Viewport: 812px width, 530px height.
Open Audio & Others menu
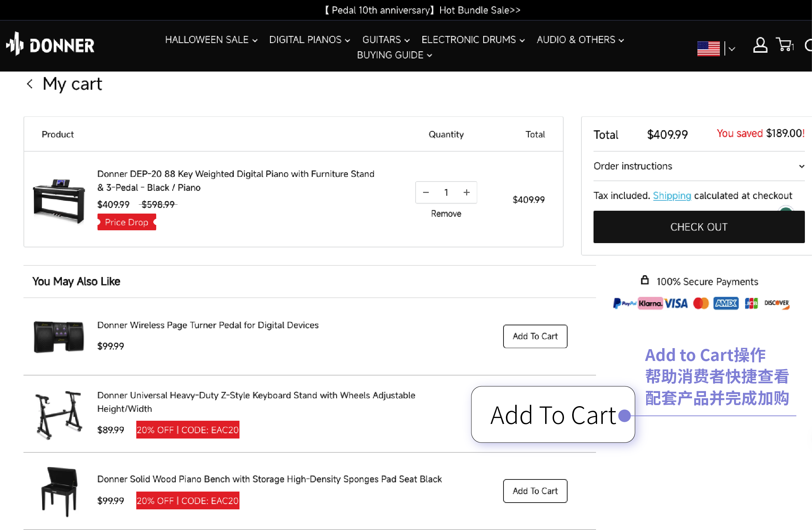[580, 40]
